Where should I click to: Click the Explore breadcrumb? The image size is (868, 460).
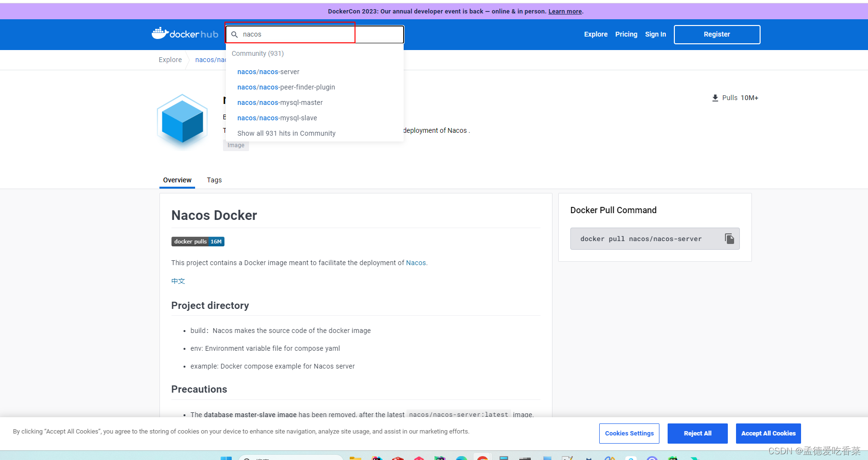pyautogui.click(x=170, y=60)
